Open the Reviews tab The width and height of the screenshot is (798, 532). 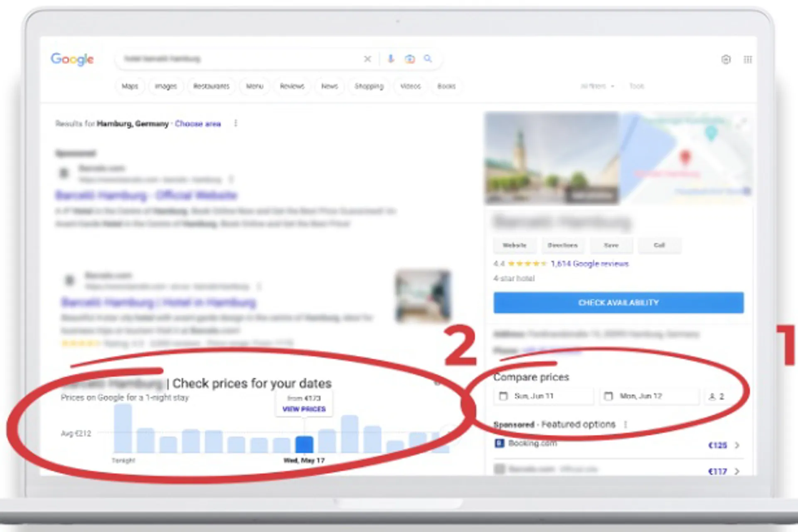click(292, 86)
